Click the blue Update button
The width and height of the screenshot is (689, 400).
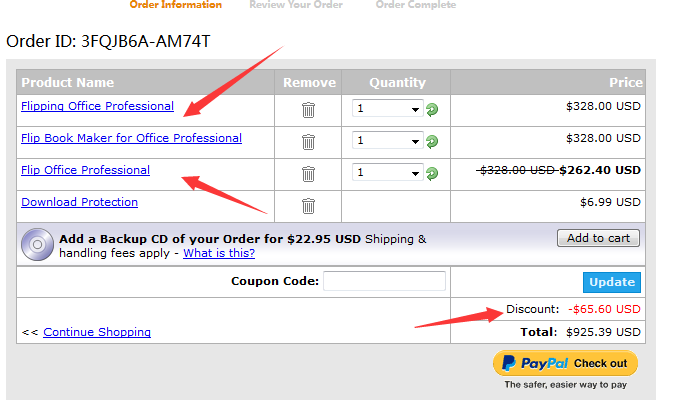[612, 282]
